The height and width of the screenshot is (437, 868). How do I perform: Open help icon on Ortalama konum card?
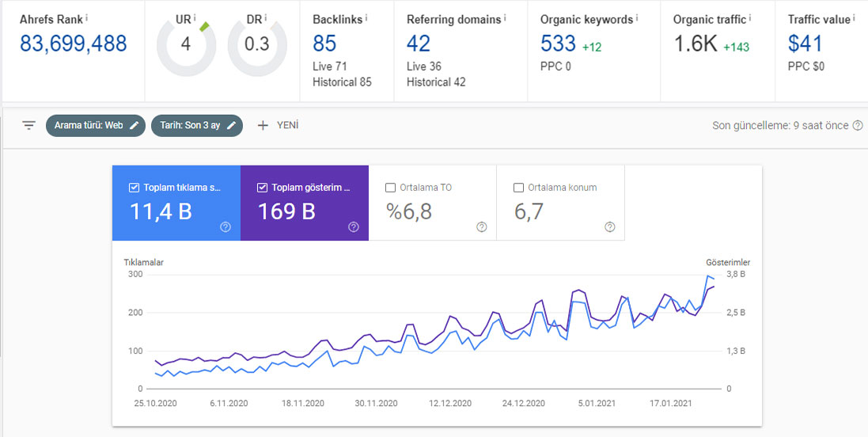point(609,227)
